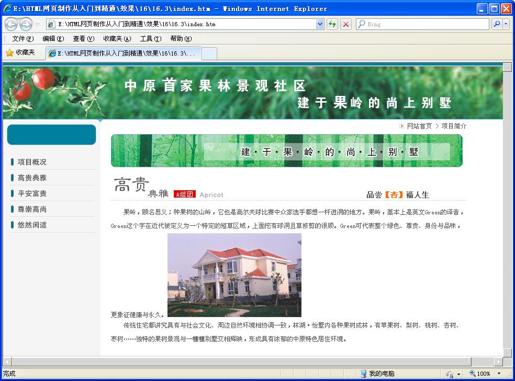Open the 帮助 menu
Viewport: 515px width, 381px height.
point(181,39)
